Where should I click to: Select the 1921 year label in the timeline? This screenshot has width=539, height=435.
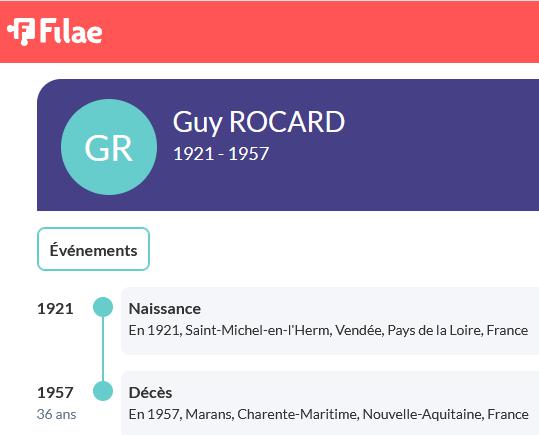point(55,309)
